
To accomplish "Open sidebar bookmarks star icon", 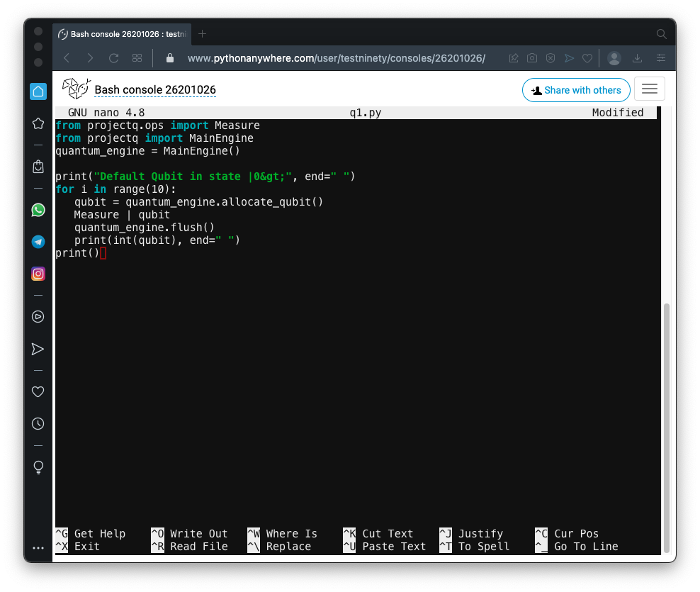I will point(38,123).
